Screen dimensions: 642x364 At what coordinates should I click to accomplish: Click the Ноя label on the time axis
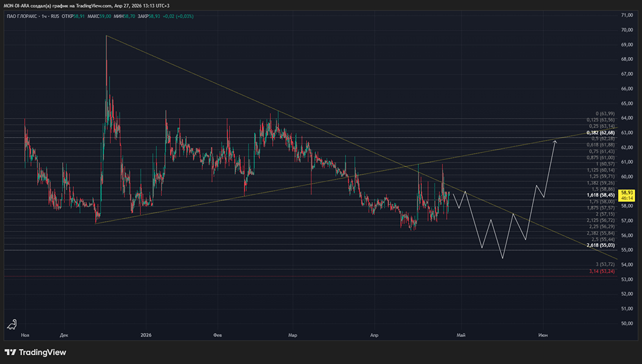(25, 335)
